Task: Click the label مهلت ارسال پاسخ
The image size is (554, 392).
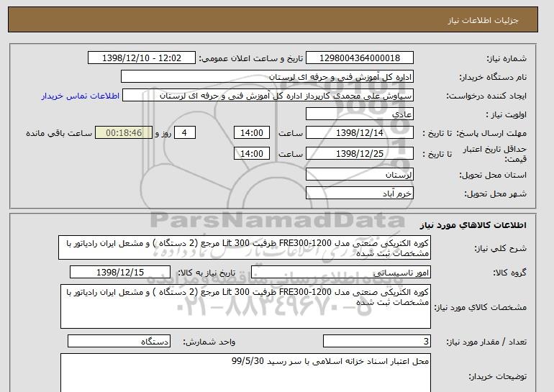Action: tap(491, 133)
